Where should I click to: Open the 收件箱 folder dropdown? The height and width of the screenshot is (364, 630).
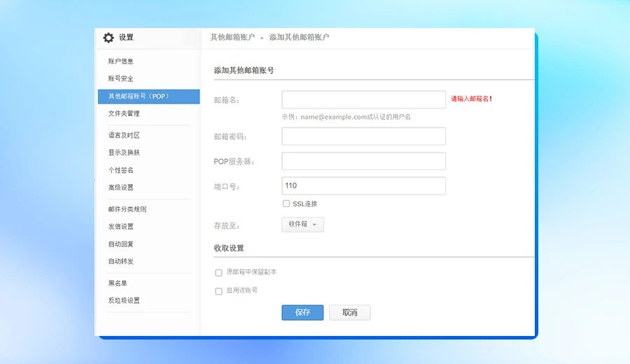[x=302, y=225]
